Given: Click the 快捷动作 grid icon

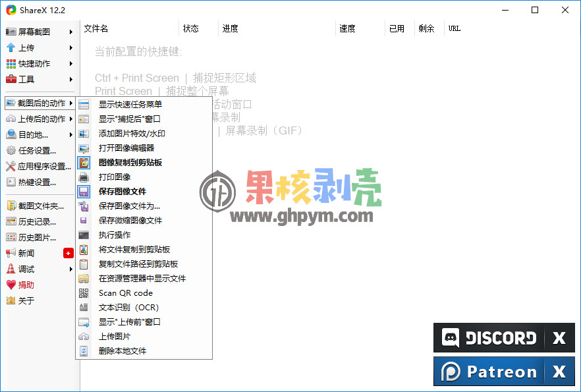Looking at the screenshot, I should click(11, 63).
